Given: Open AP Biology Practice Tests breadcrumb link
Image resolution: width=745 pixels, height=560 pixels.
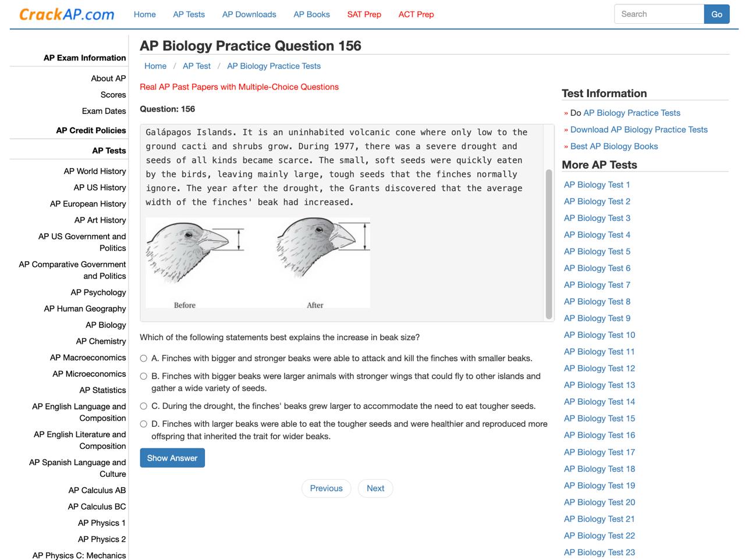Looking at the screenshot, I should 274,66.
